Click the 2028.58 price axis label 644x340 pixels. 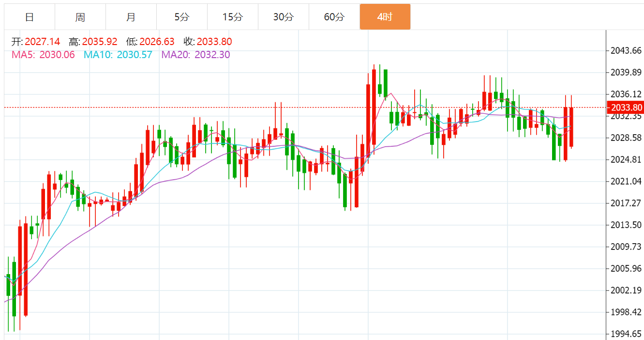(x=626, y=138)
